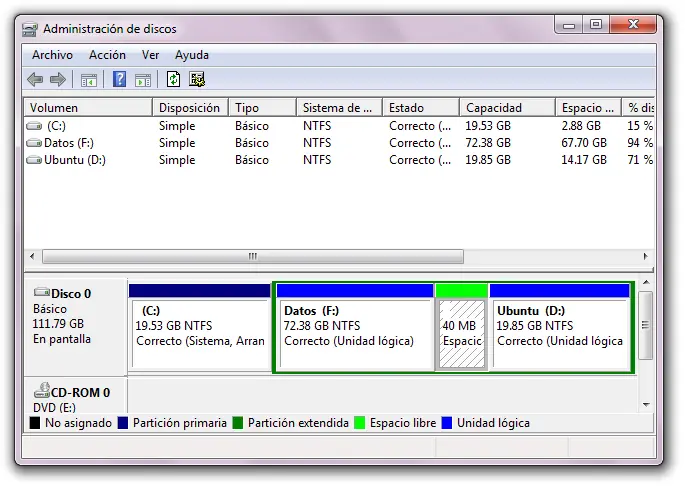Screen dimensions: 685x486
Task: Select the Ubuntu (D:) volume in the list
Action: tap(75, 160)
